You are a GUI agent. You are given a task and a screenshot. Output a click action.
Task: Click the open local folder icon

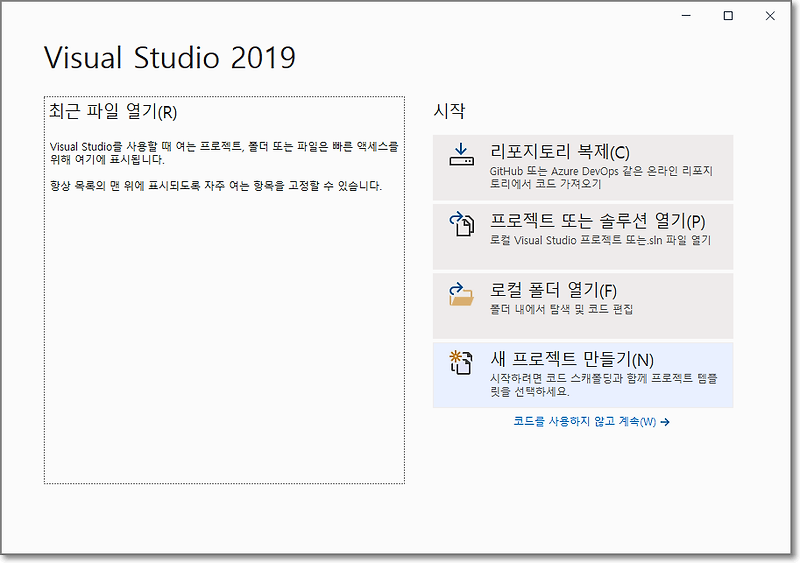pos(461,293)
